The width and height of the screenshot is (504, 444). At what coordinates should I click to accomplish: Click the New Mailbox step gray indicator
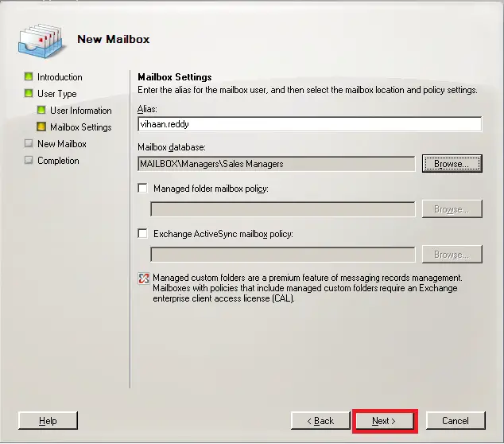coord(29,143)
